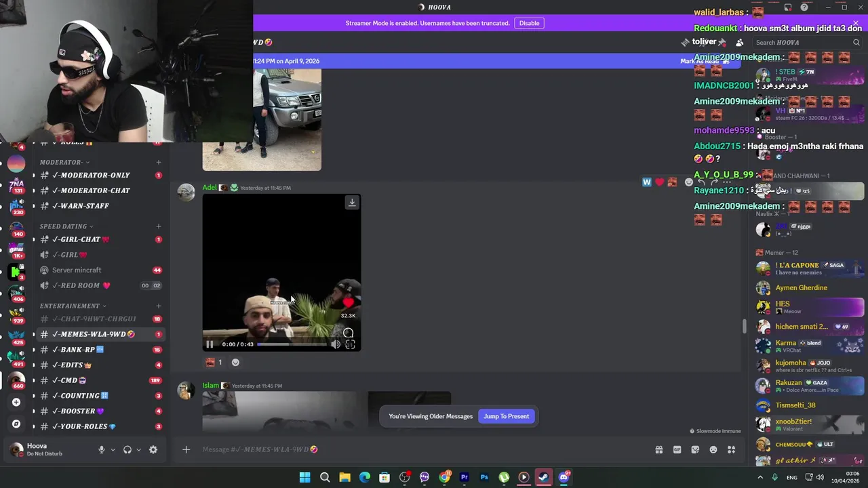Open member Aymen Gherdine

tap(810, 288)
